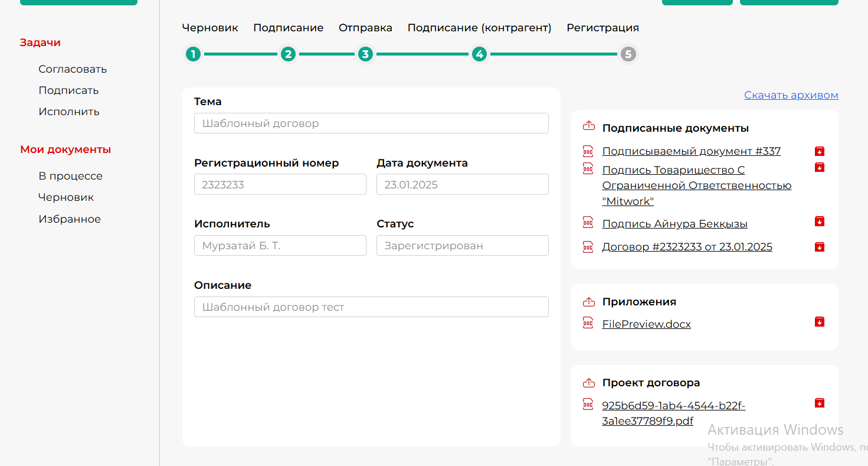Click the "Описание" text field

[371, 307]
